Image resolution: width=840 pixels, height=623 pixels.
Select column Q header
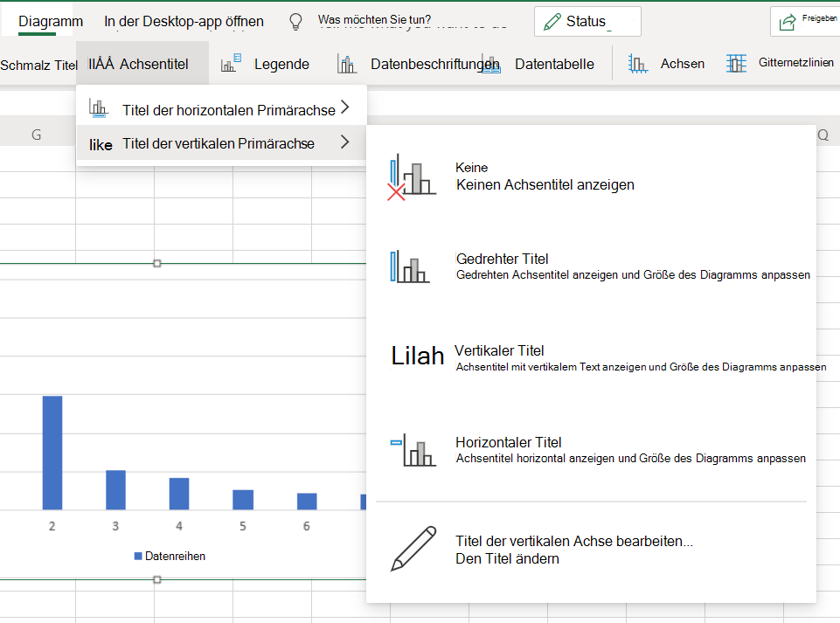point(823,135)
